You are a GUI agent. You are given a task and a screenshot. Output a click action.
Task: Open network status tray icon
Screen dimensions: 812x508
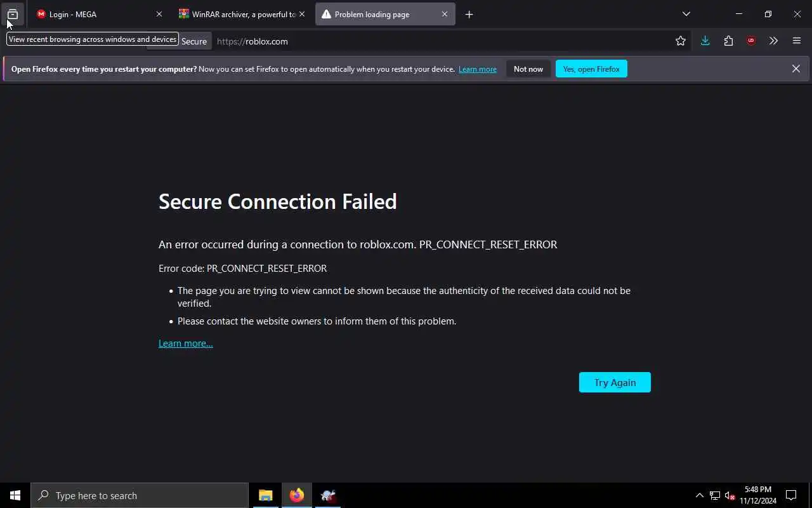pyautogui.click(x=715, y=495)
